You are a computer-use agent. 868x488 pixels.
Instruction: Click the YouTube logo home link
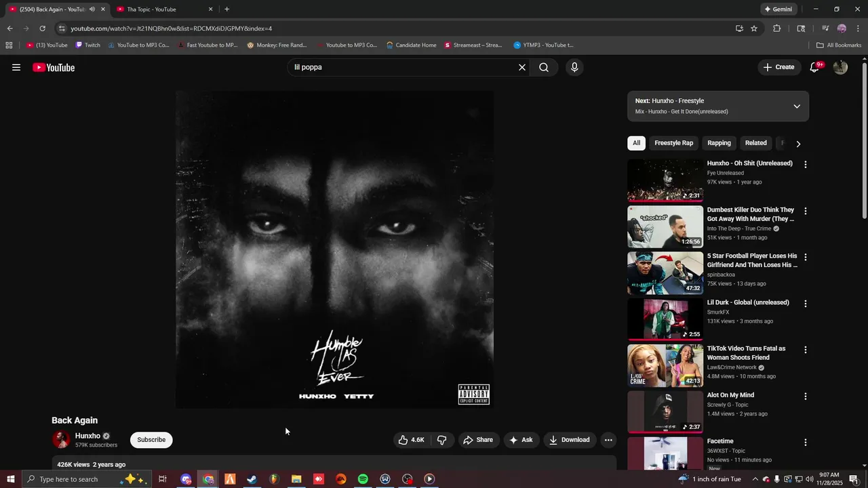(54, 67)
